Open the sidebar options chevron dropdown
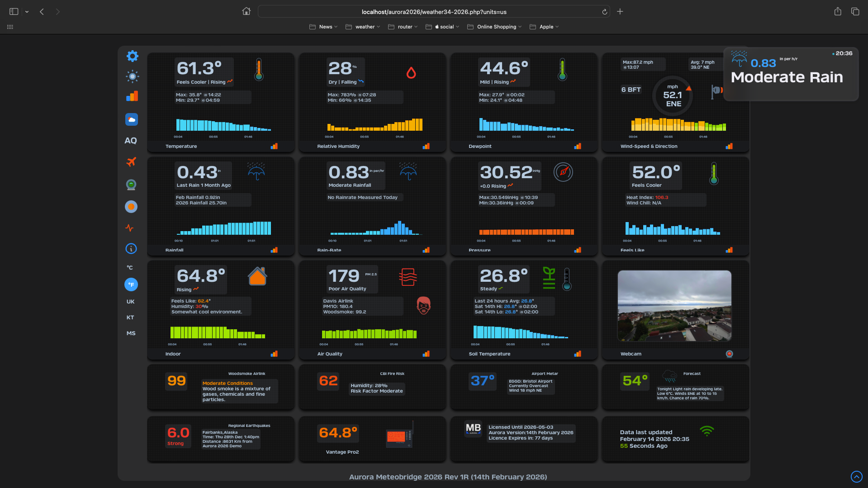Viewport: 868px width, 488px height. (27, 12)
